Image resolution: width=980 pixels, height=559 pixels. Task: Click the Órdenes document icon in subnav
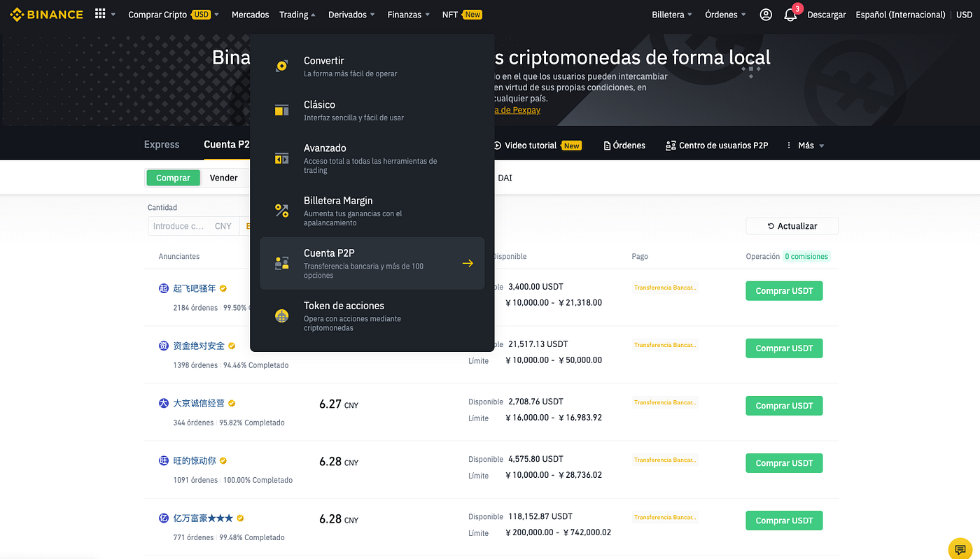tap(607, 146)
